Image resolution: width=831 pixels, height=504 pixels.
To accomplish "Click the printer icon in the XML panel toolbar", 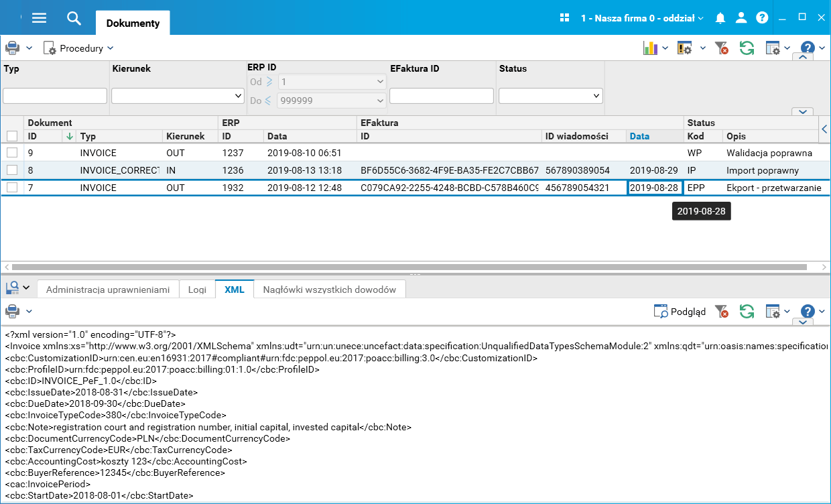I will click(12, 312).
